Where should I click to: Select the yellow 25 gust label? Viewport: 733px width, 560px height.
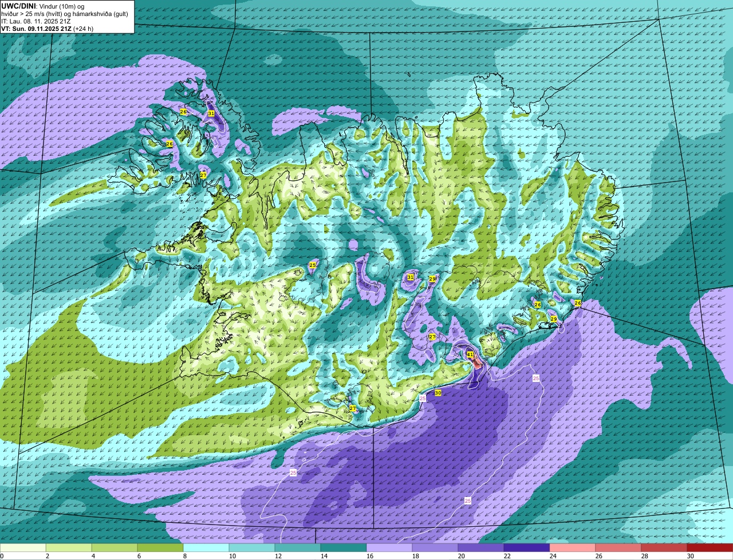point(312,265)
